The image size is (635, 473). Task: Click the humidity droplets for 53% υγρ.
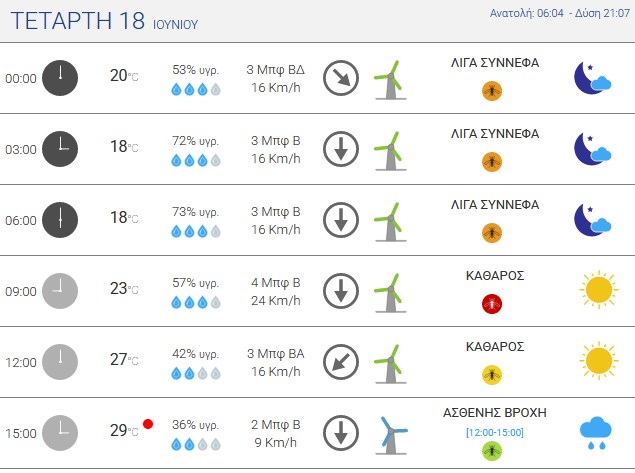tap(196, 89)
